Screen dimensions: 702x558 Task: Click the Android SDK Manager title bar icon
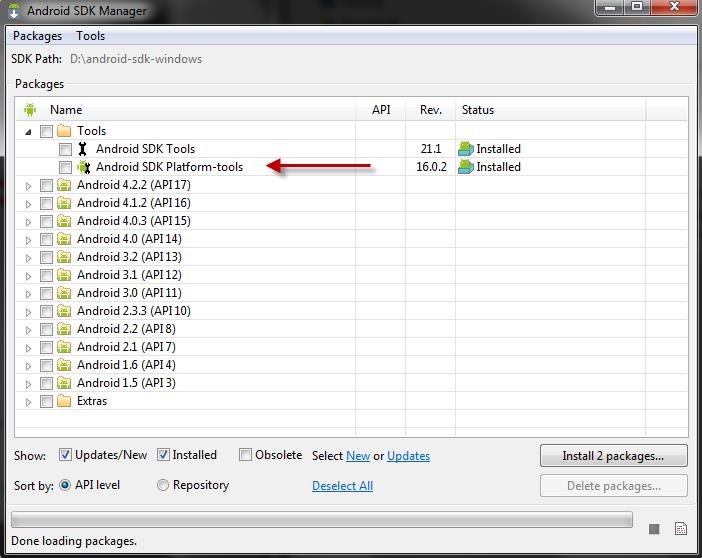point(14,10)
